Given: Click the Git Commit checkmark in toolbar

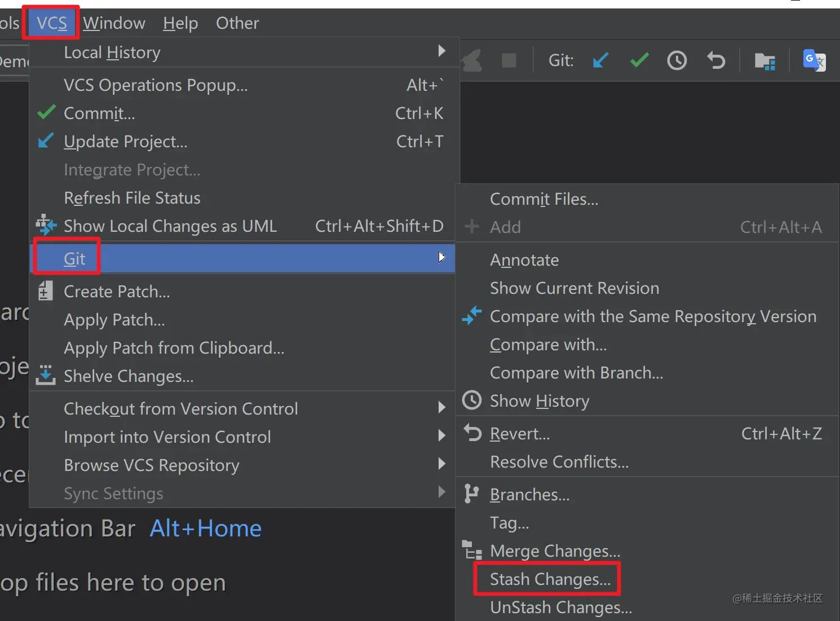Looking at the screenshot, I should 639,60.
